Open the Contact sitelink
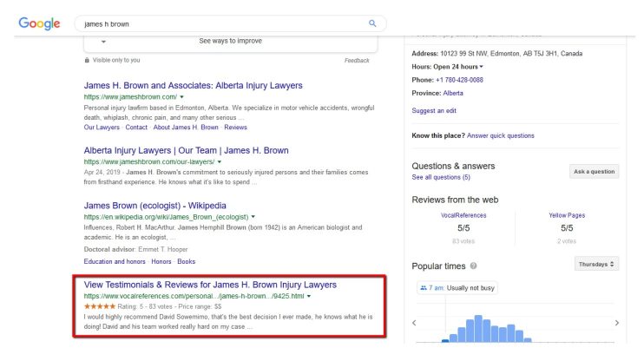 (x=136, y=128)
